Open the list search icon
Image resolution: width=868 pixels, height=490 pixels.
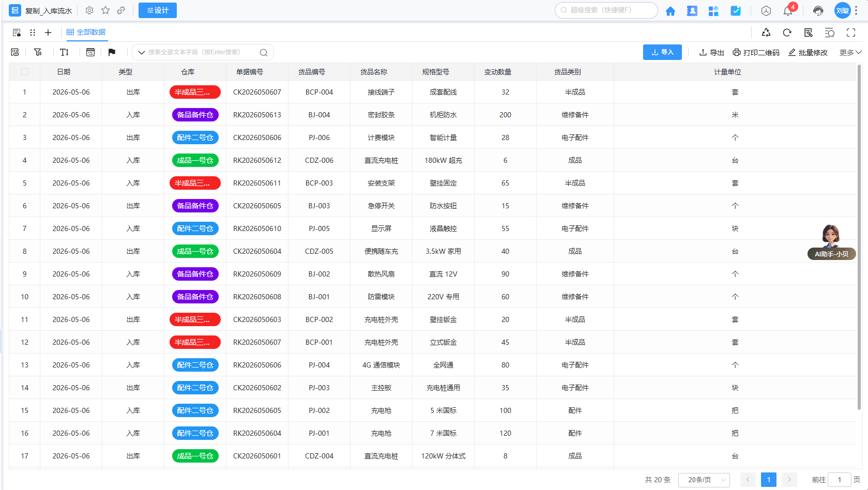pyautogui.click(x=830, y=33)
